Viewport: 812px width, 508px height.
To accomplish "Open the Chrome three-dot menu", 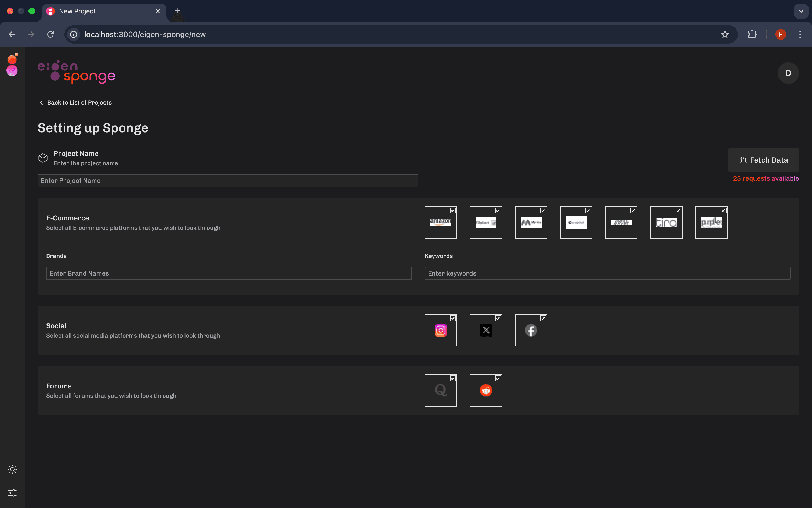I will [800, 34].
